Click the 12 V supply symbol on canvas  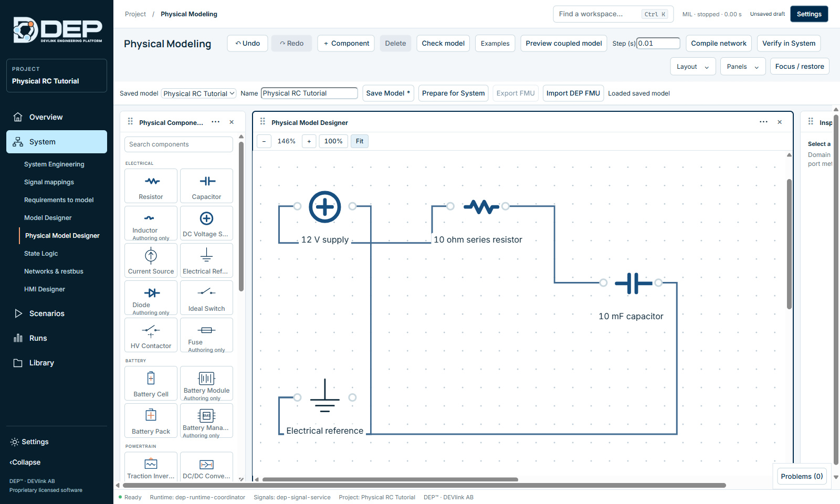(324, 207)
